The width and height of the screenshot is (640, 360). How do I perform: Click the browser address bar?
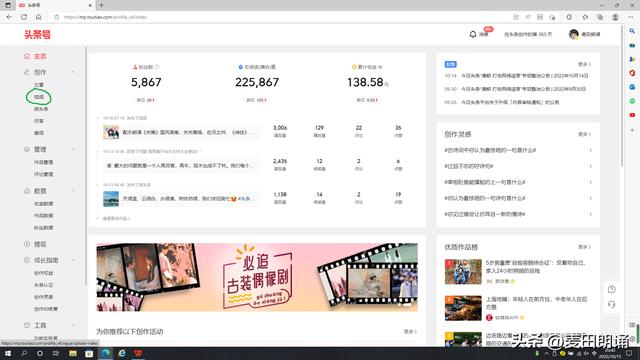pos(282,17)
